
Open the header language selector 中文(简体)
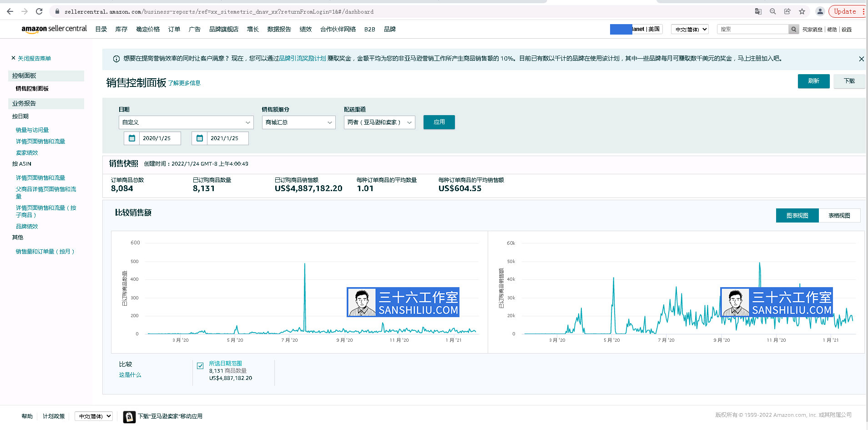click(690, 29)
